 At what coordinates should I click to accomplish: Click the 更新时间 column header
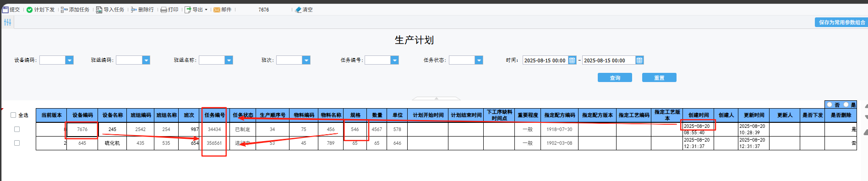[754, 115]
